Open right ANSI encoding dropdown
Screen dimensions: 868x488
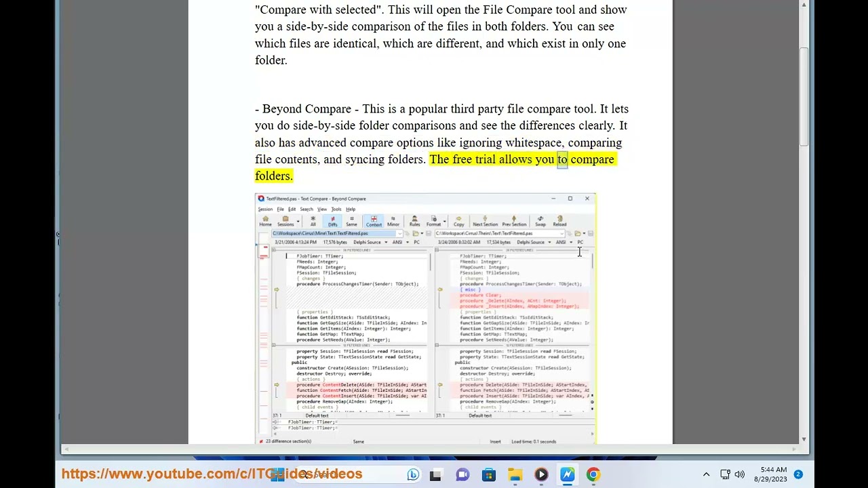click(571, 242)
